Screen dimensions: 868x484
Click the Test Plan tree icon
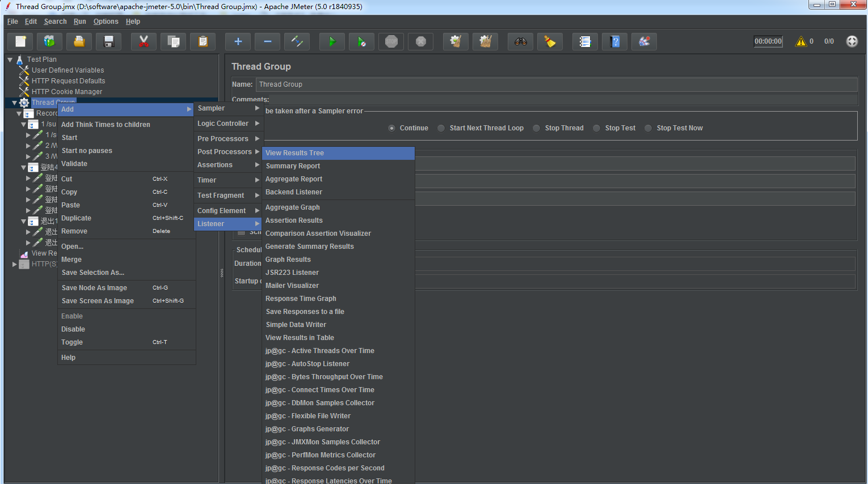(20, 60)
